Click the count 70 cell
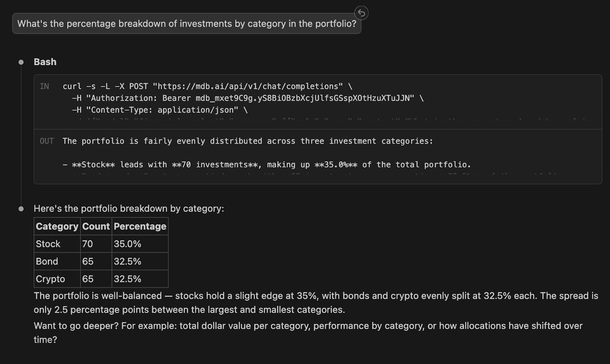This screenshot has width=610, height=364. (88, 244)
